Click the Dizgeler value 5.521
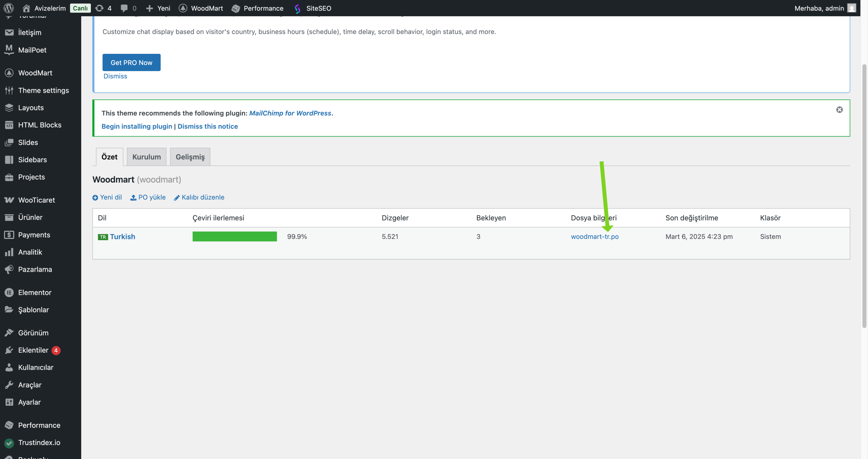Image resolution: width=868 pixels, height=459 pixels. tap(390, 237)
